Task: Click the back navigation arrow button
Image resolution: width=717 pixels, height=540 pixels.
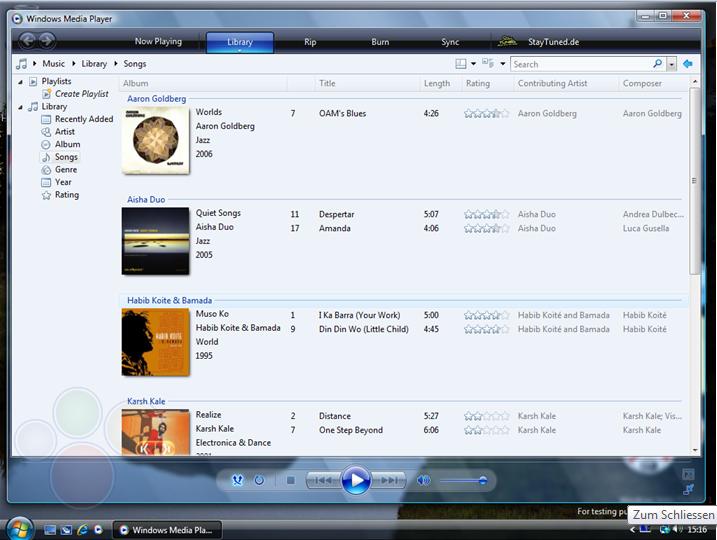Action: 27,41
